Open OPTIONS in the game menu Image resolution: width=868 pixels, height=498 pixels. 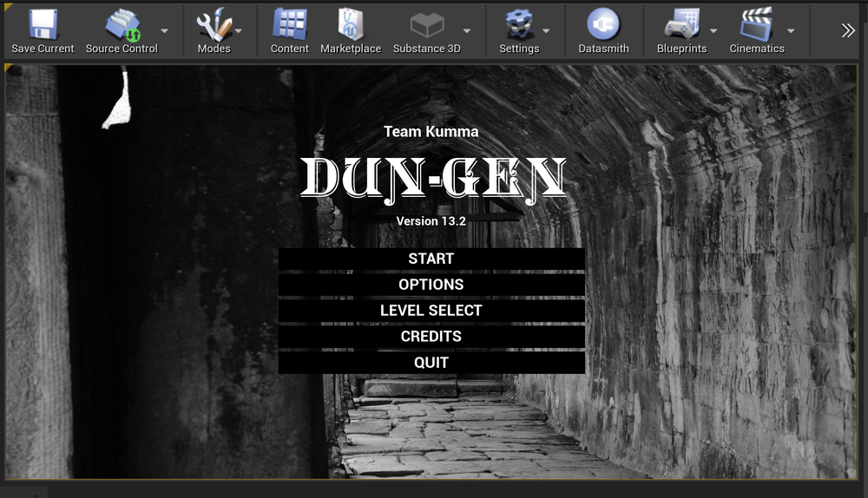click(431, 285)
